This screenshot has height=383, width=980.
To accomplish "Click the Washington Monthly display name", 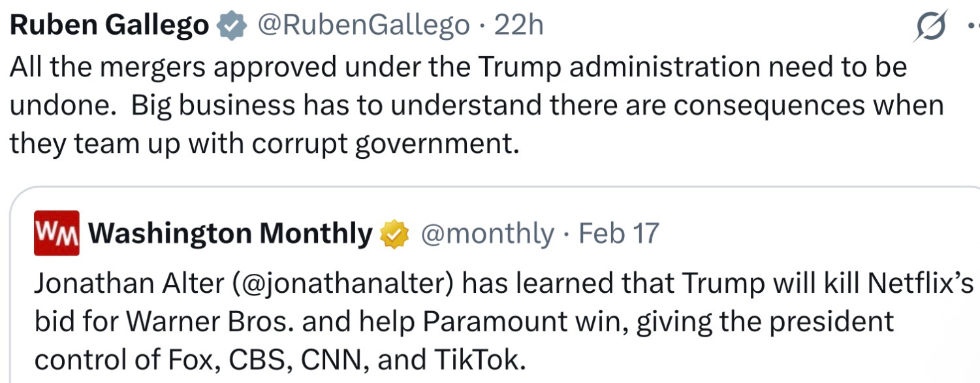I will point(230,233).
